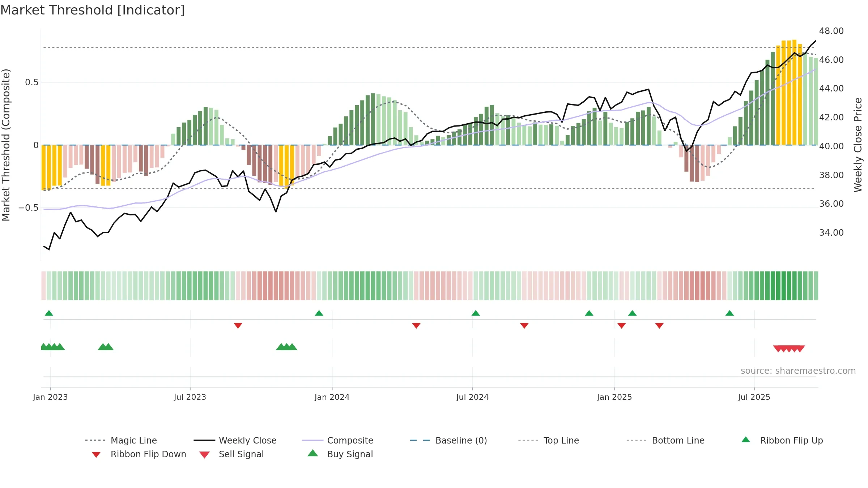The height and width of the screenshot is (488, 868).
Task: Click the source: sharemaestro.com text
Action: [x=798, y=371]
